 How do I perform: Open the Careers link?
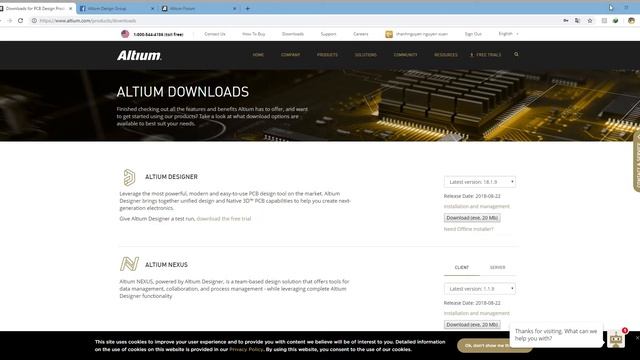pyautogui.click(x=360, y=34)
